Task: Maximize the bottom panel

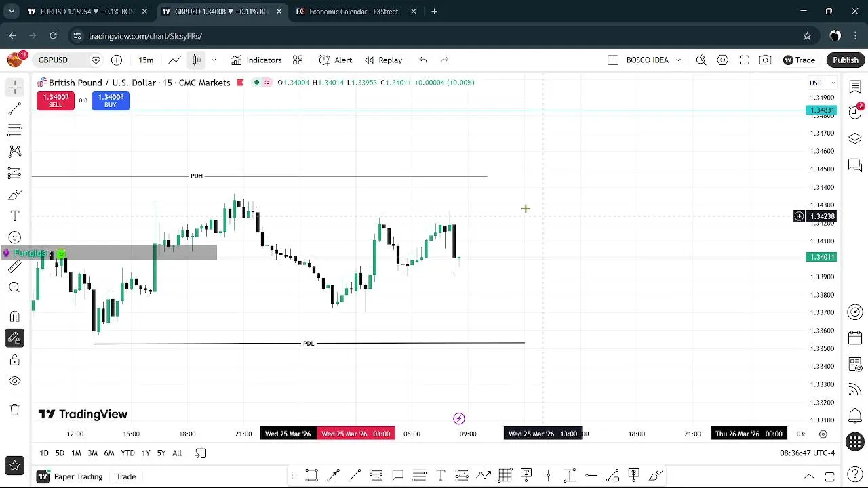Action: pyautogui.click(x=829, y=476)
